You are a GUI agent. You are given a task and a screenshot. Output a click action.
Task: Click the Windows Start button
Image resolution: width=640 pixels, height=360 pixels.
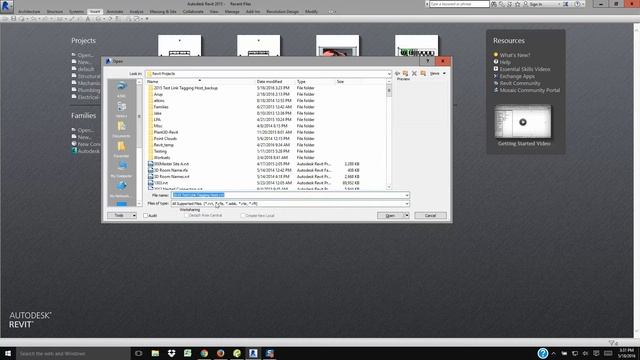(x=7, y=353)
